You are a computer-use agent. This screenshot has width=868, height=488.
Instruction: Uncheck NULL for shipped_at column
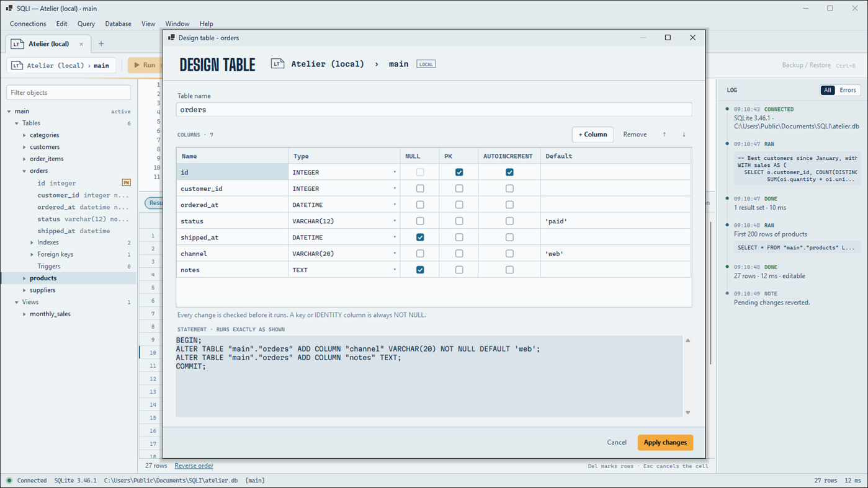click(420, 237)
